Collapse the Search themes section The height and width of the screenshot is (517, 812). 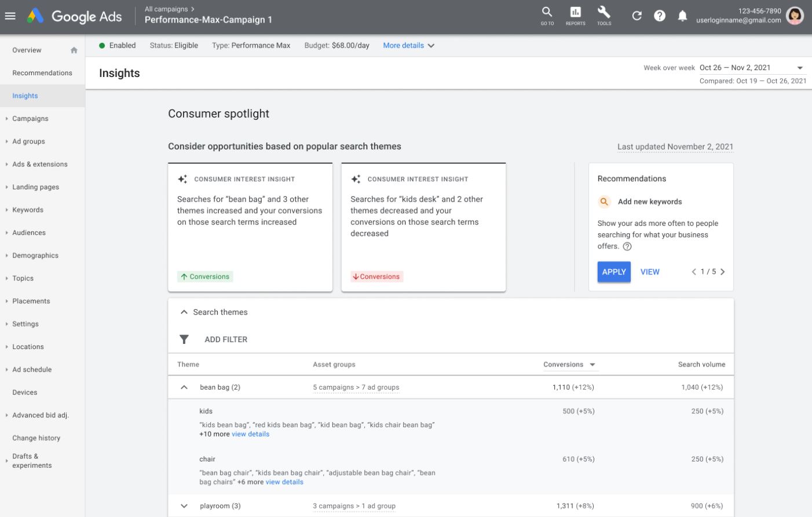tap(184, 312)
